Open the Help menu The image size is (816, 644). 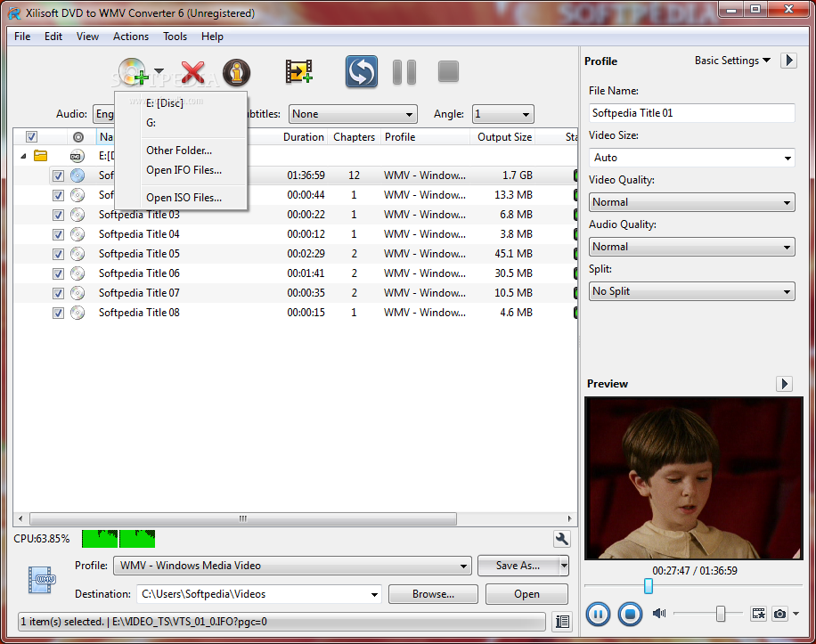point(212,37)
